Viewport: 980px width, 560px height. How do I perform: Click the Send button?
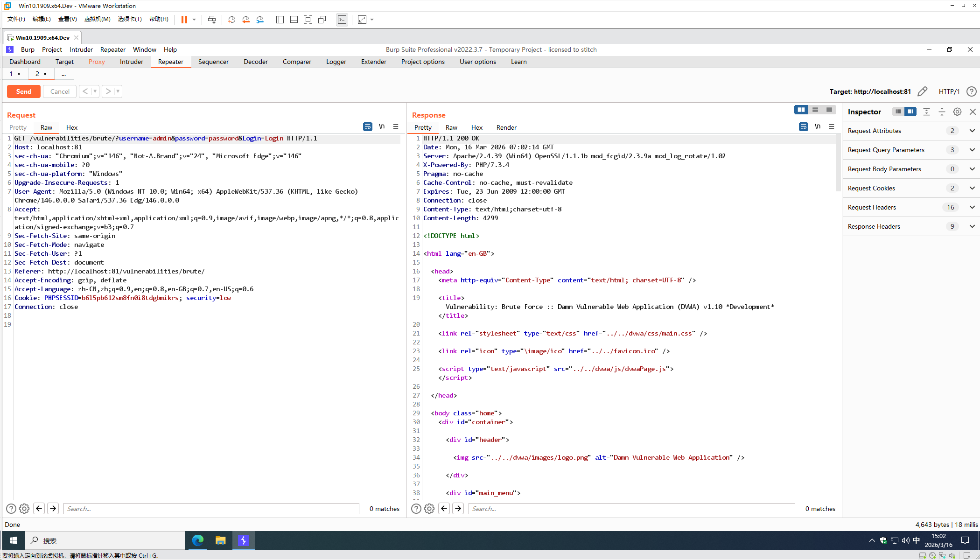pyautogui.click(x=24, y=91)
